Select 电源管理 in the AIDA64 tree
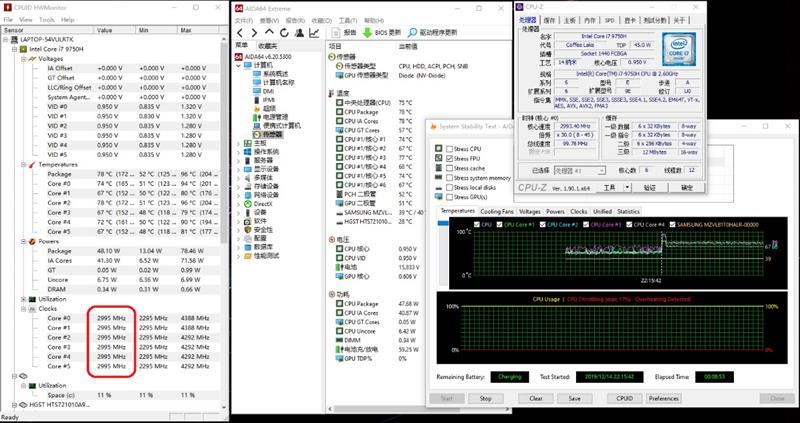This screenshot has width=800, height=423. tap(270, 117)
